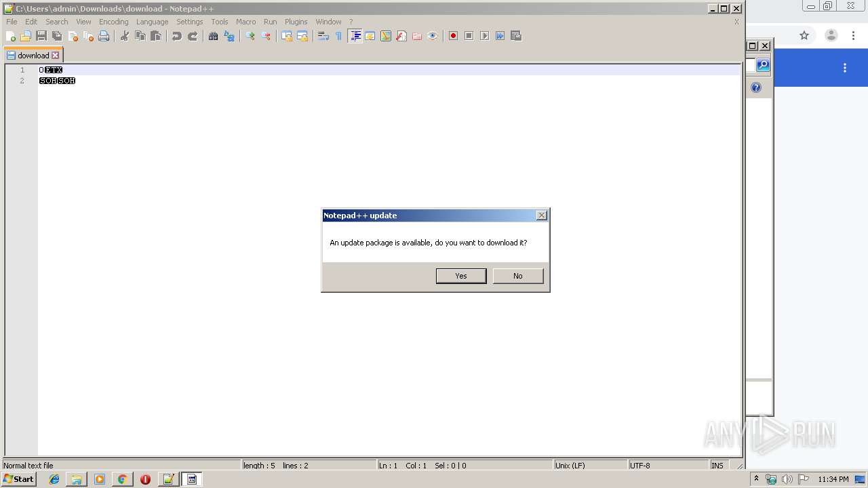Open the user-defined language icon
The width and height of the screenshot is (868, 488).
click(370, 36)
